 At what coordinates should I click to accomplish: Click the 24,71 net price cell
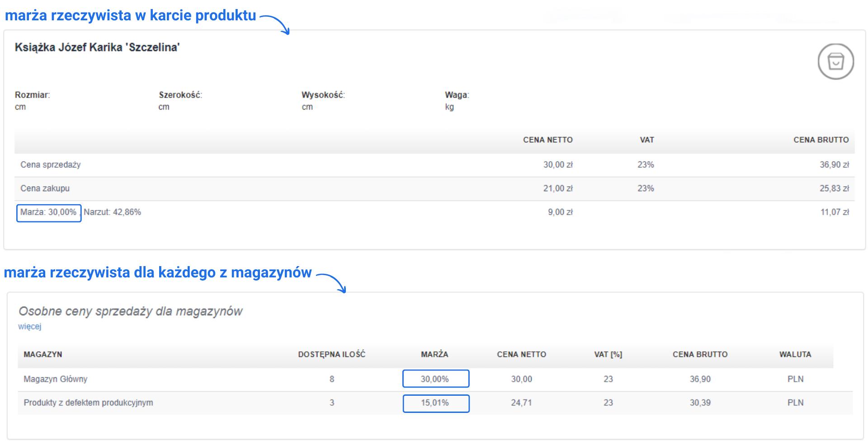[521, 403]
